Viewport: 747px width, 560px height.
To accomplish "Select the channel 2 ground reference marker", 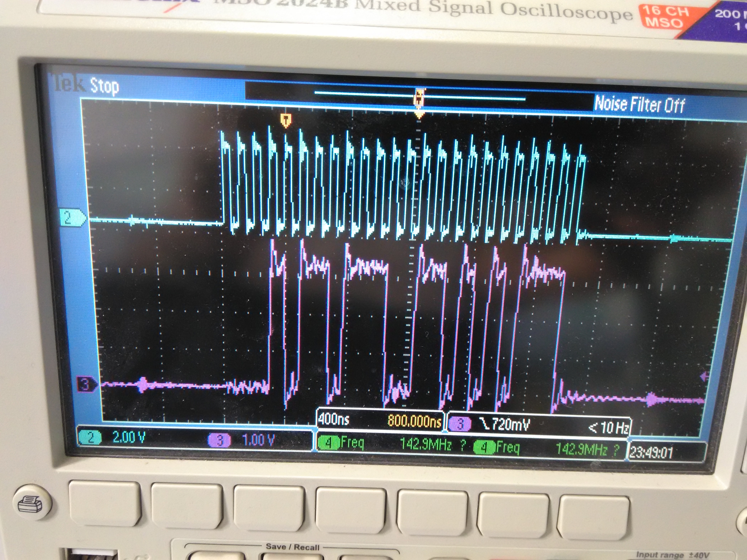I will click(x=73, y=218).
